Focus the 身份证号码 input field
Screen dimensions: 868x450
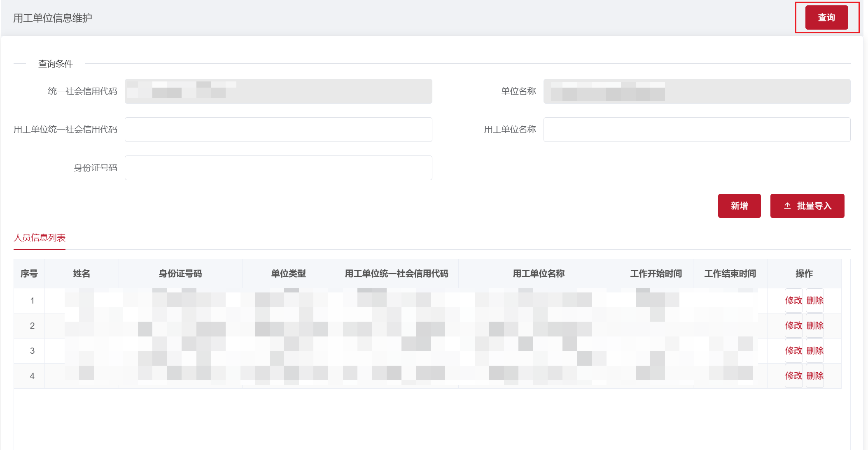[x=278, y=168]
